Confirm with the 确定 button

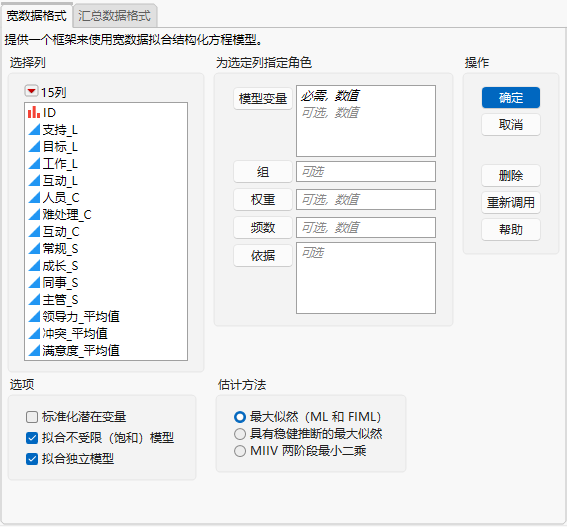pos(511,98)
